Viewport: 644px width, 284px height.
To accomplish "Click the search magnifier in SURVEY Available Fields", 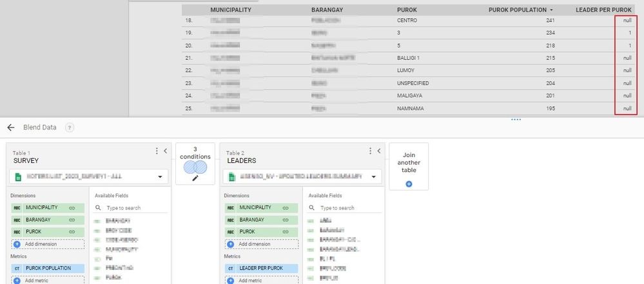I will pos(98,208).
